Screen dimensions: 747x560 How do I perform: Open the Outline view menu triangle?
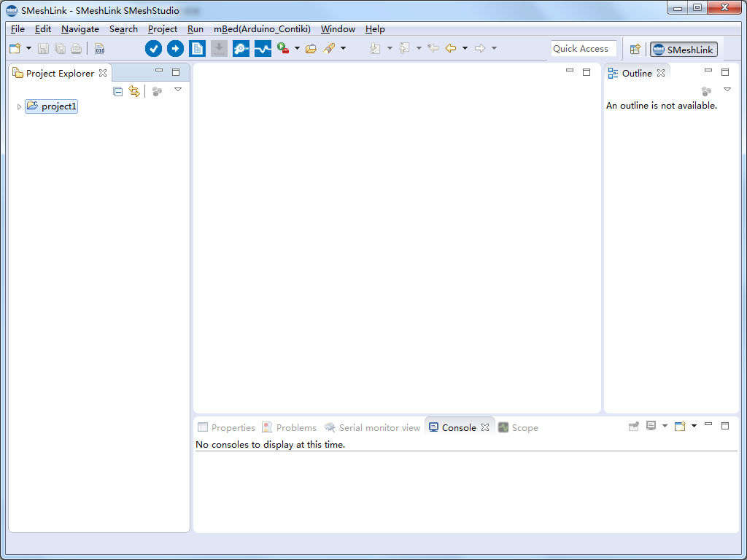[x=727, y=90]
